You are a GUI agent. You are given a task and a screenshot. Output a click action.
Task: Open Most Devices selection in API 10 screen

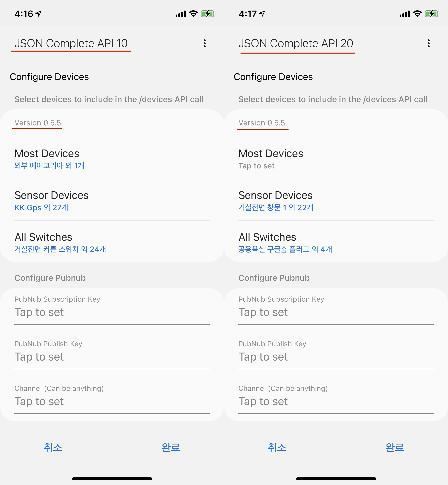pyautogui.click(x=112, y=158)
